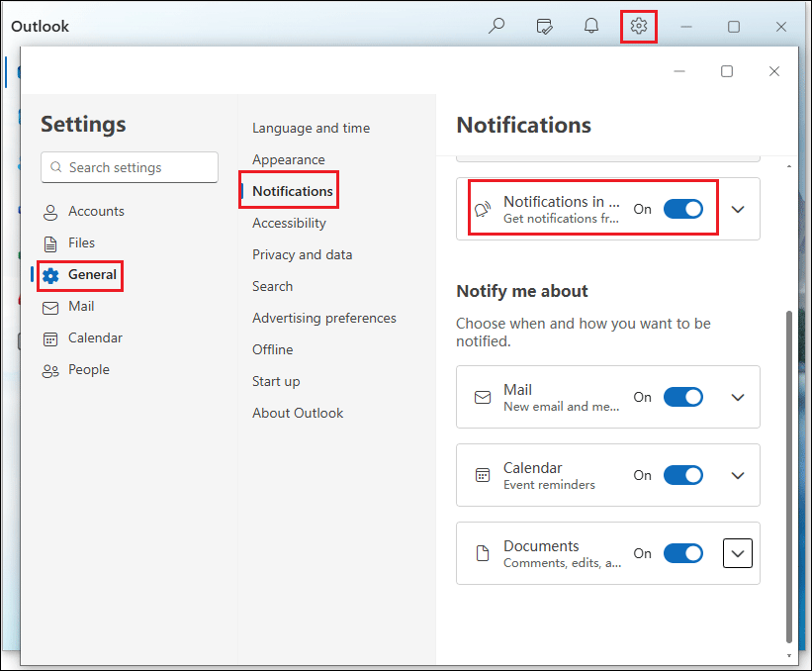Click the compose notes icon in top bar
This screenshot has height=671, width=812.
tap(544, 26)
